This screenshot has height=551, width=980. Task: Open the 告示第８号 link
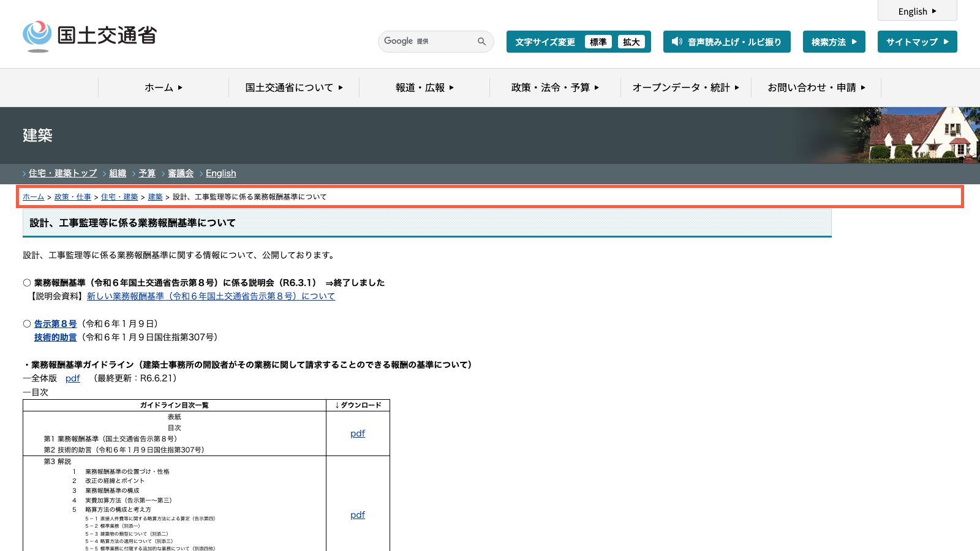[x=55, y=324]
